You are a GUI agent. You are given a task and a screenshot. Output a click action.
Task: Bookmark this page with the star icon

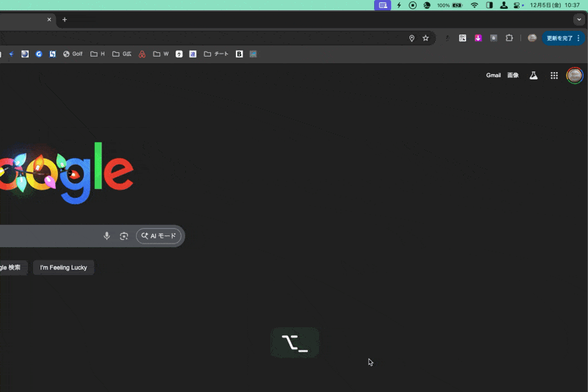coord(426,38)
